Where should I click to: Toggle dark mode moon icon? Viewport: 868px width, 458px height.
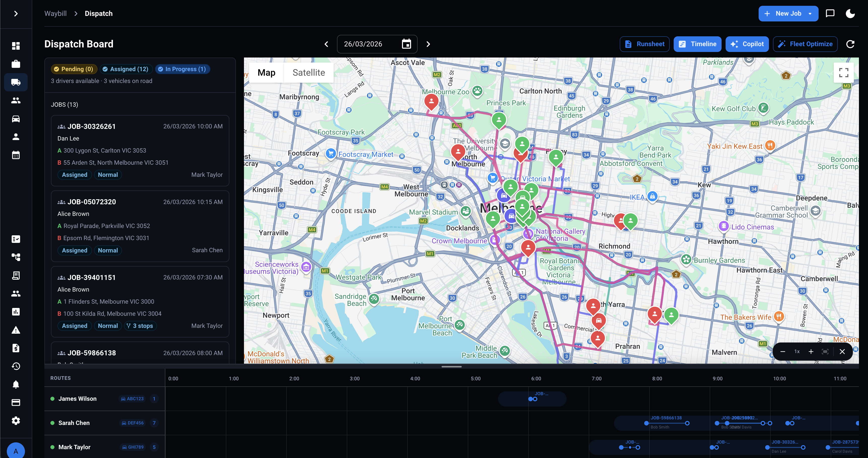(x=850, y=13)
